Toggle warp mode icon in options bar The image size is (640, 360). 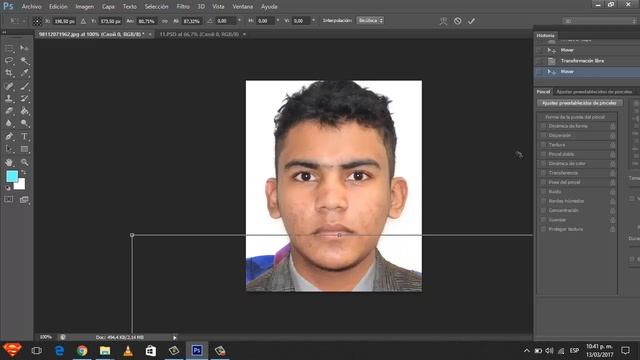pos(443,21)
